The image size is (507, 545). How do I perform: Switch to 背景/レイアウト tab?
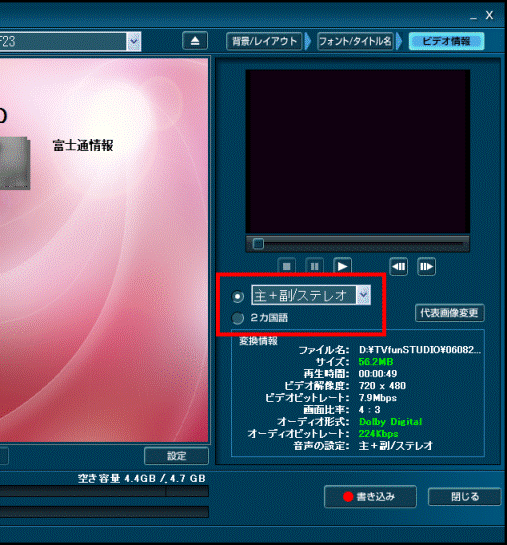tap(264, 41)
